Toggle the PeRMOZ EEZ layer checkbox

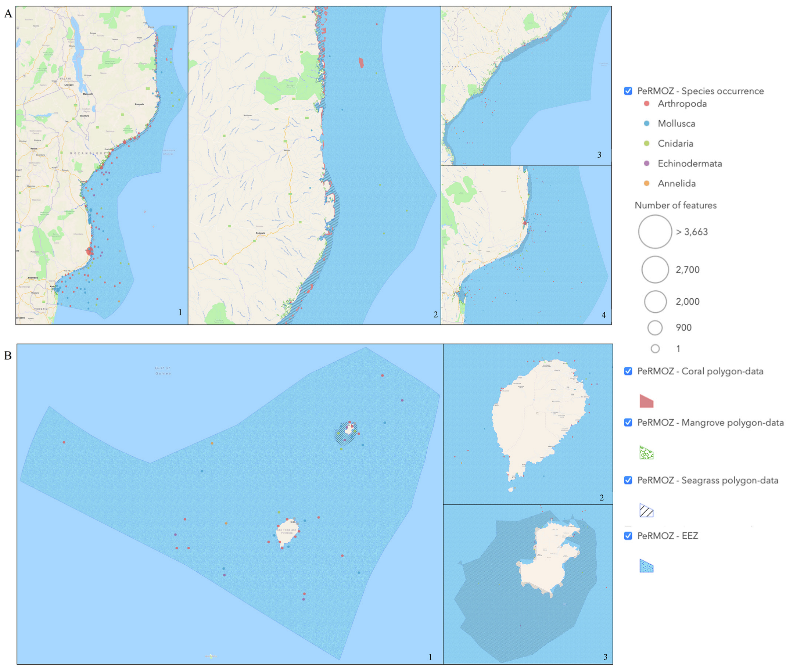coord(628,535)
